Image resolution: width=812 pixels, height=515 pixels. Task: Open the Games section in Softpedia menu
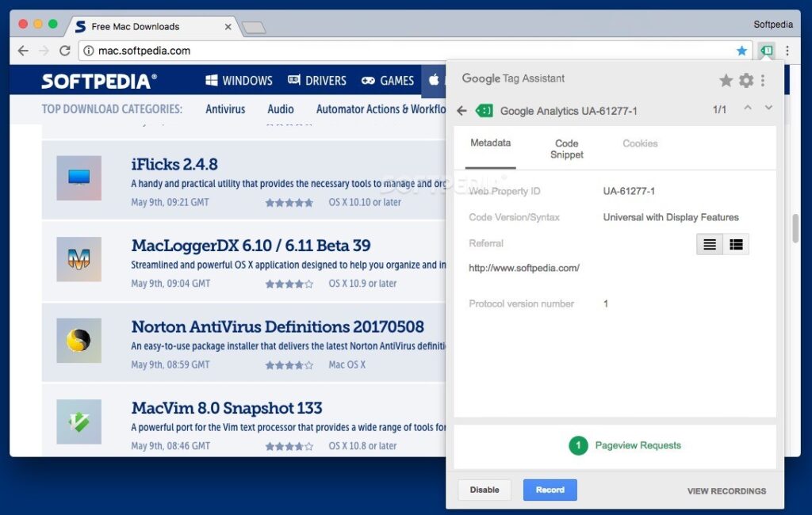coord(387,80)
